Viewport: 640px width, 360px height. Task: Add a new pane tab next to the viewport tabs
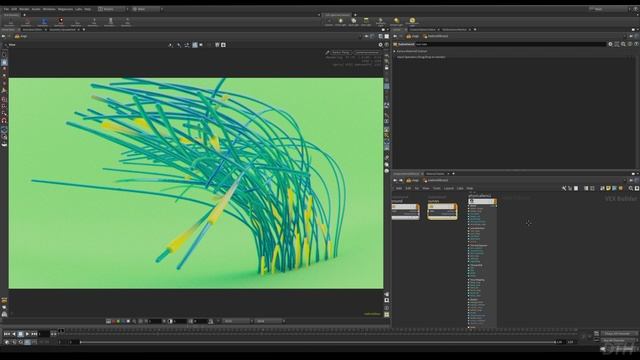(x=84, y=29)
